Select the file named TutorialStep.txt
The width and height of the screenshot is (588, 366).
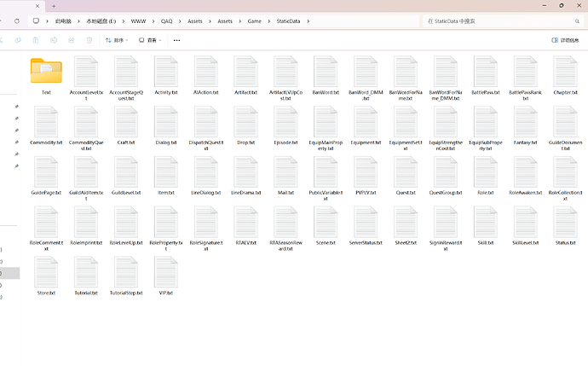coord(126,276)
